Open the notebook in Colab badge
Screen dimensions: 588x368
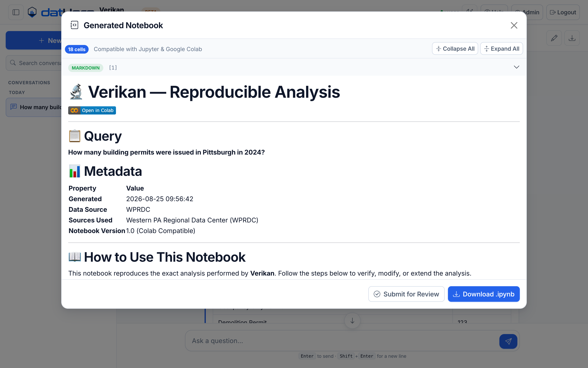[x=92, y=110]
